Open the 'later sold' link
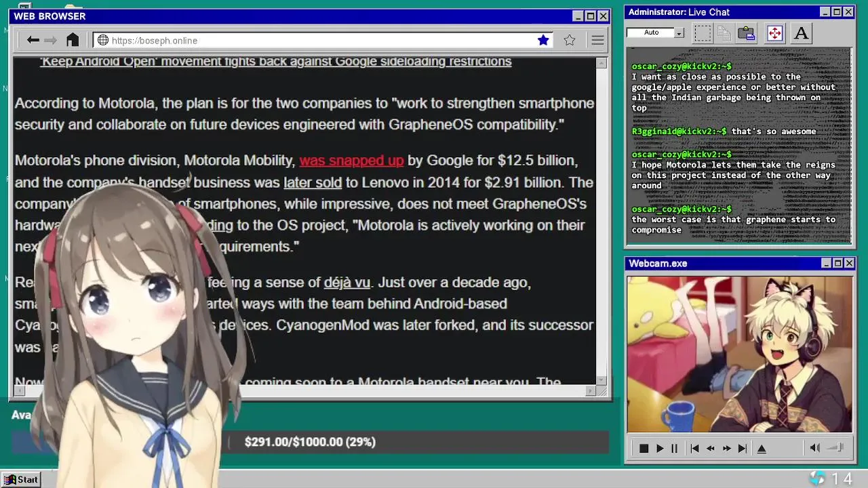Screen dimensions: 868x488 (313, 182)
